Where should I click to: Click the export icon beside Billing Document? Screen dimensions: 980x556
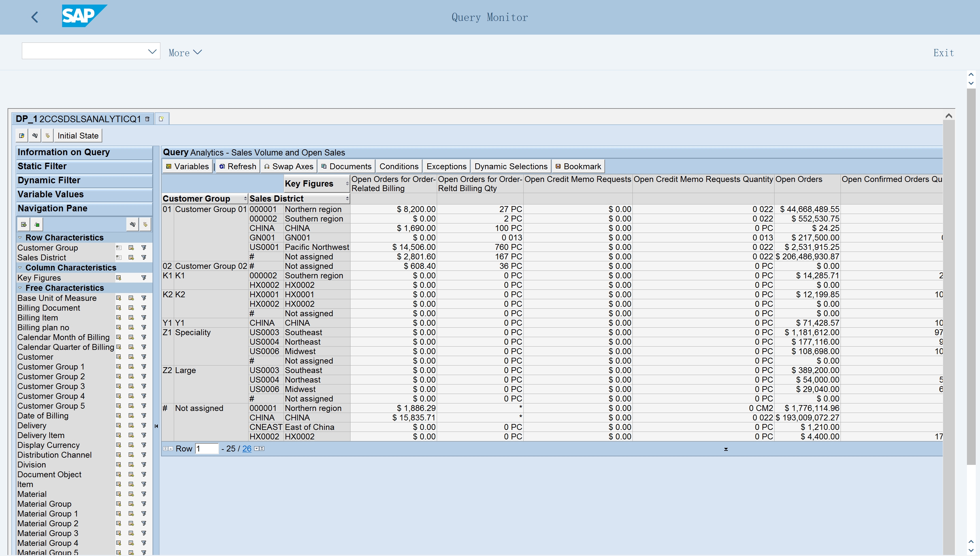tap(131, 308)
